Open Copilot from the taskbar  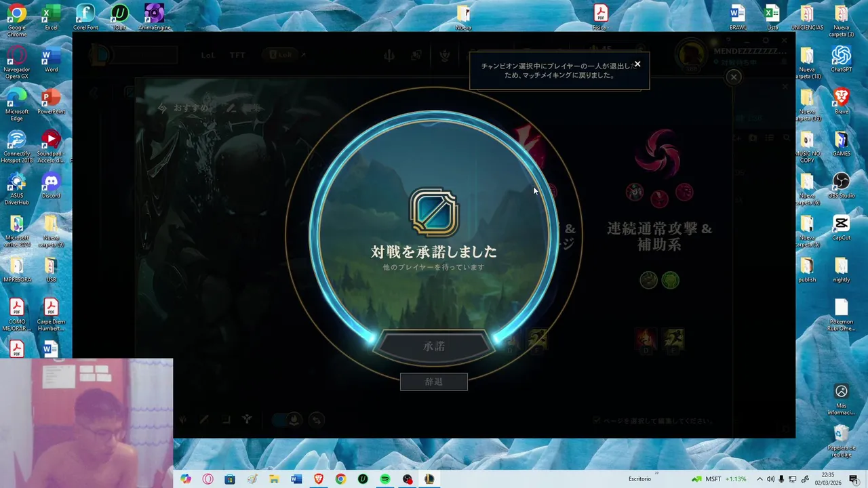[x=186, y=479]
